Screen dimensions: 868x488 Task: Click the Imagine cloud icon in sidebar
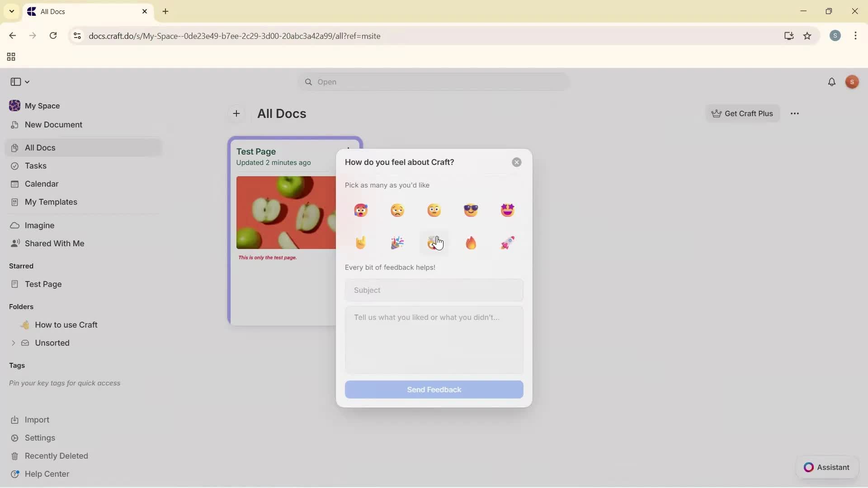click(15, 225)
